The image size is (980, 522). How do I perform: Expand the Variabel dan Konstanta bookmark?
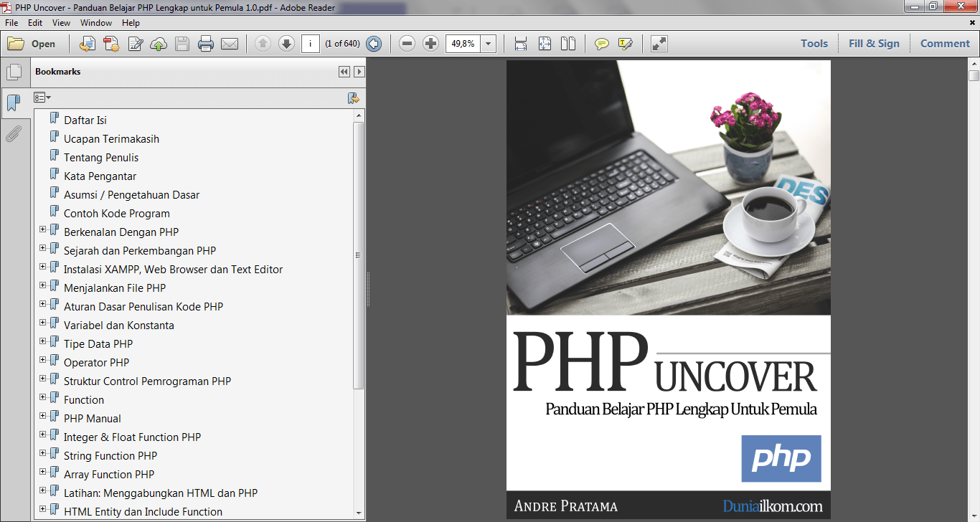tap(43, 323)
